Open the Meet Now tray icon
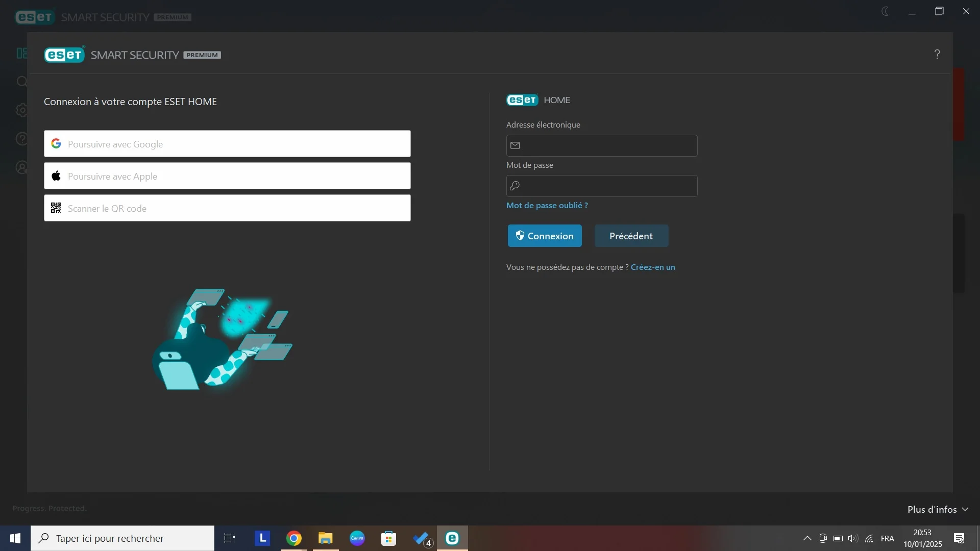The width and height of the screenshot is (980, 551). click(823, 538)
